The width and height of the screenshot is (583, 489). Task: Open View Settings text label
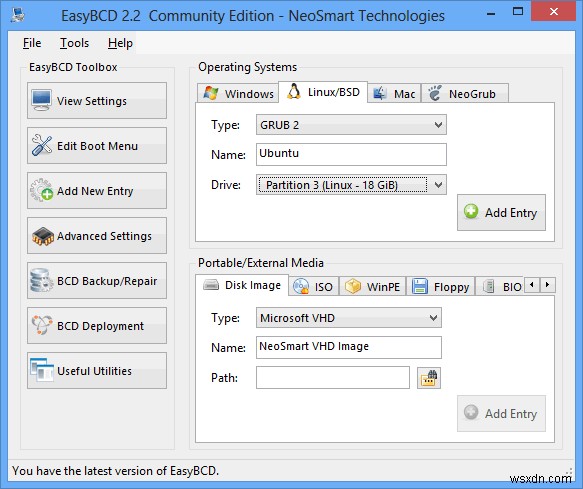[x=92, y=101]
